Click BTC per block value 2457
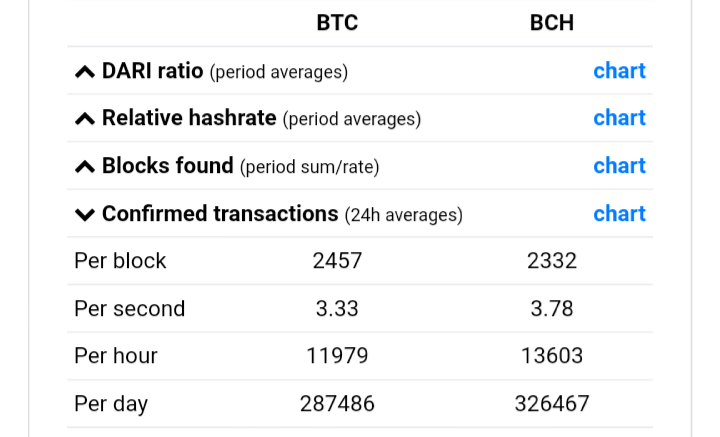720x437 pixels. [x=337, y=261]
